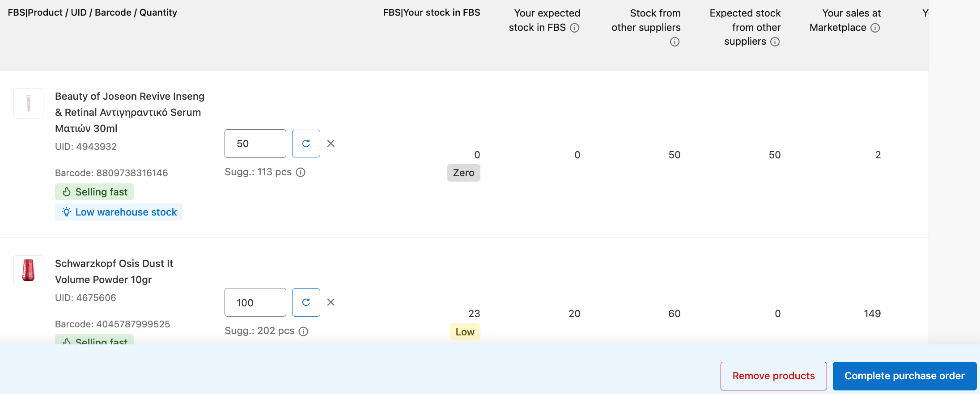Click the Complete purchase order button

click(904, 376)
